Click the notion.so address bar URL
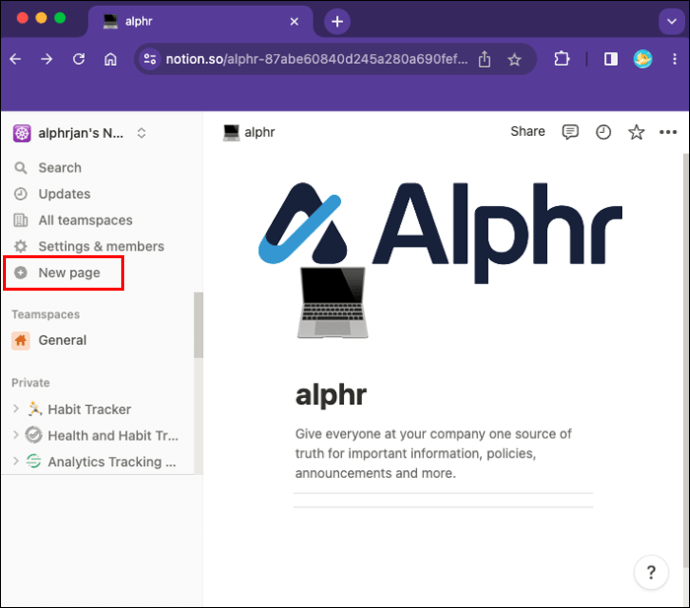This screenshot has height=608, width=690. pos(316,59)
